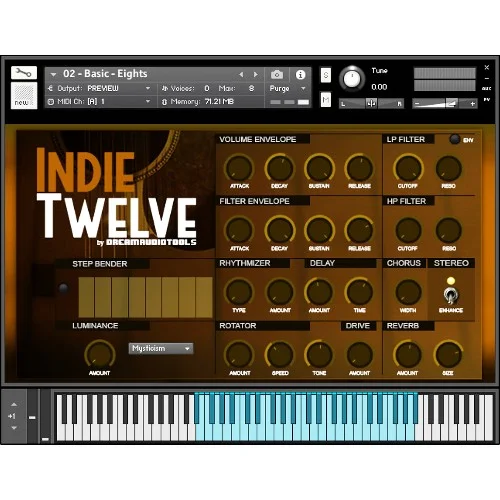Screen dimensions: 500x500
Task: Flip the Stereo Enhance toggle switch
Action: (450, 295)
